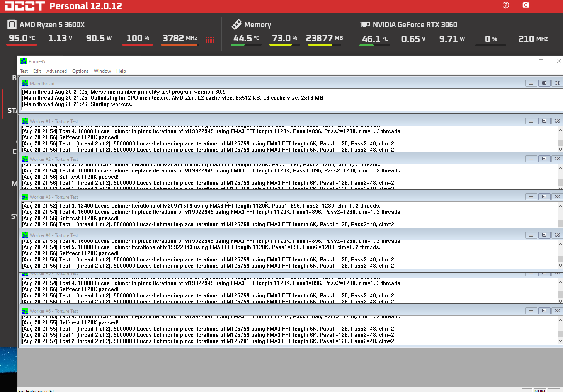Screen dimensions: 563x392
Task: Click the Memory module icon
Action: tap(236, 24)
